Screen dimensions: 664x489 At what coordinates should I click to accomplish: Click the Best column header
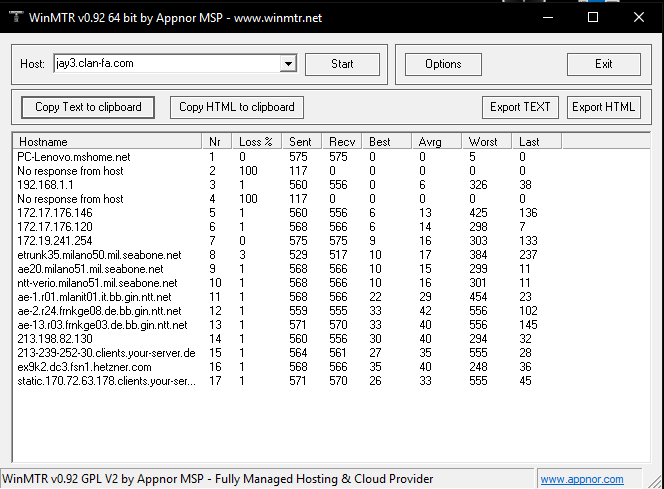tap(387, 142)
